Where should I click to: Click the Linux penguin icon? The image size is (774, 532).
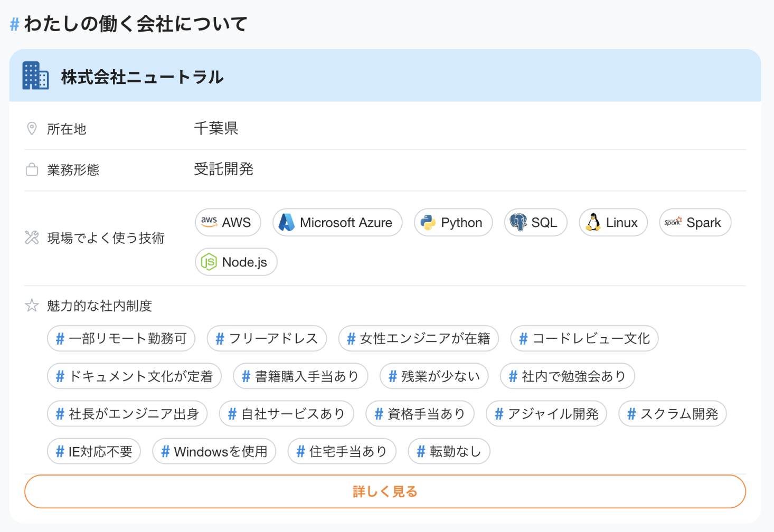click(593, 222)
